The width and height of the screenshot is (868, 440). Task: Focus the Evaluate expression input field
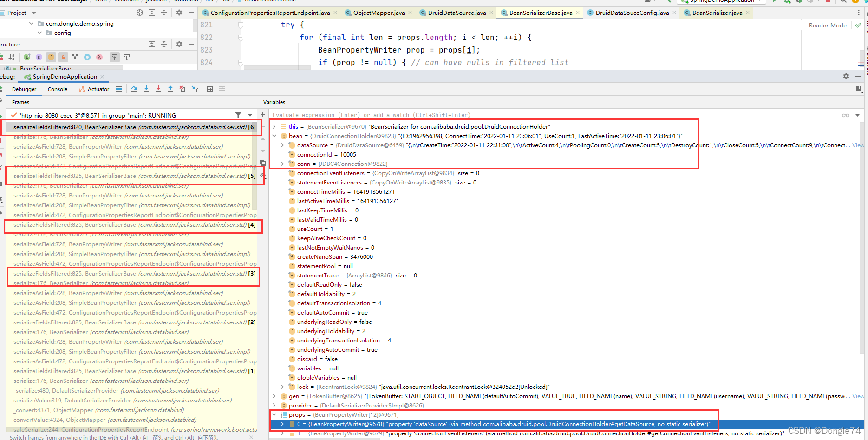tap(555, 115)
